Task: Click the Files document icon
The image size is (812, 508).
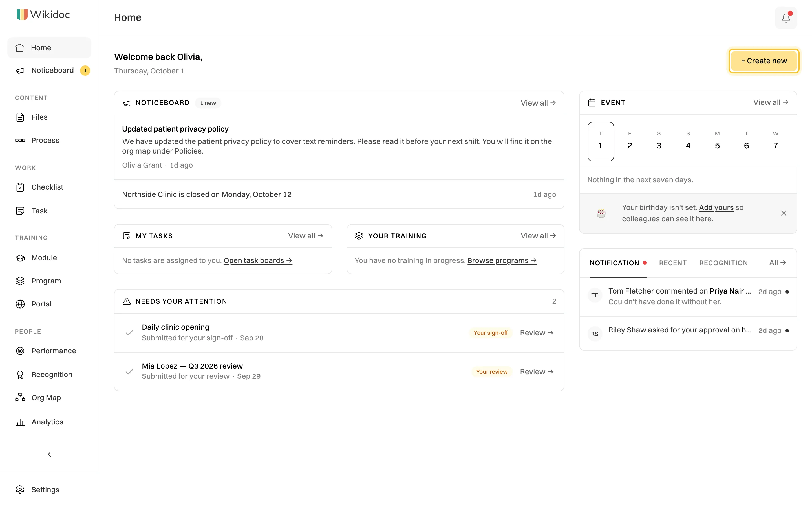Action: [x=20, y=117]
